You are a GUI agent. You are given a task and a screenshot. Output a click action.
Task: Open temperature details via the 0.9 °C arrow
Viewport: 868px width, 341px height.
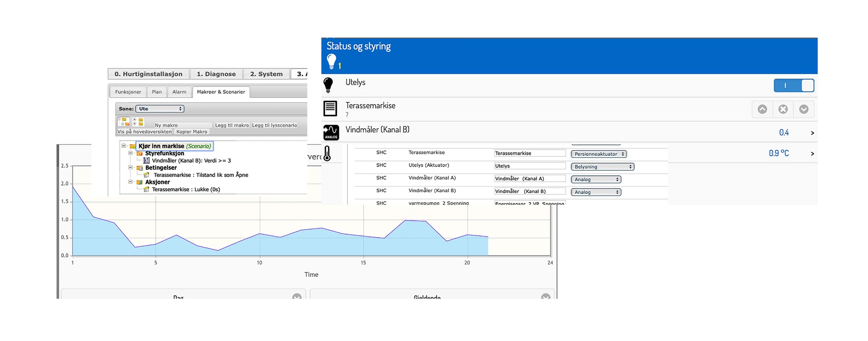(x=812, y=154)
